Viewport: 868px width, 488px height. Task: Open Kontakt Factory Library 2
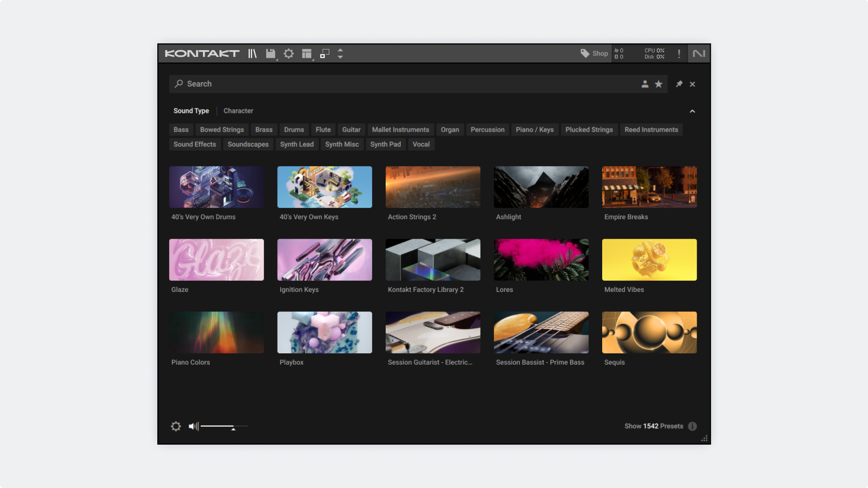click(x=433, y=260)
